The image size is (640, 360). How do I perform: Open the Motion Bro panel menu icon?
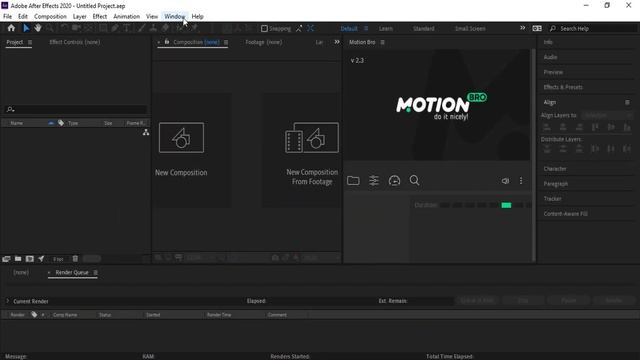[382, 42]
